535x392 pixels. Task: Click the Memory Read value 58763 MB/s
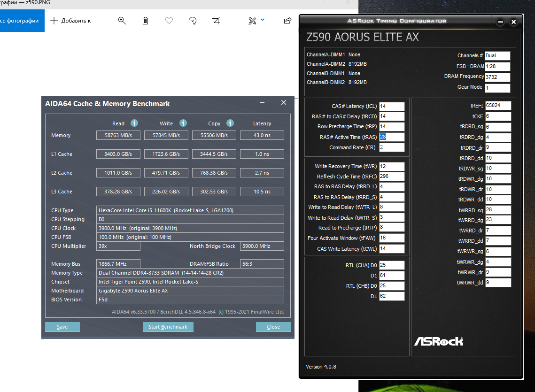(118, 136)
